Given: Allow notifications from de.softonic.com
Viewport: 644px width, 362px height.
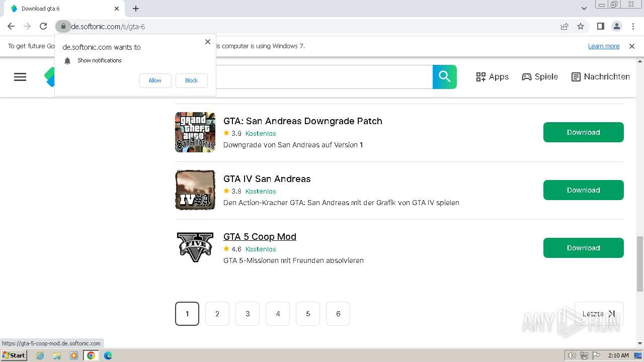Looking at the screenshot, I should (155, 80).
